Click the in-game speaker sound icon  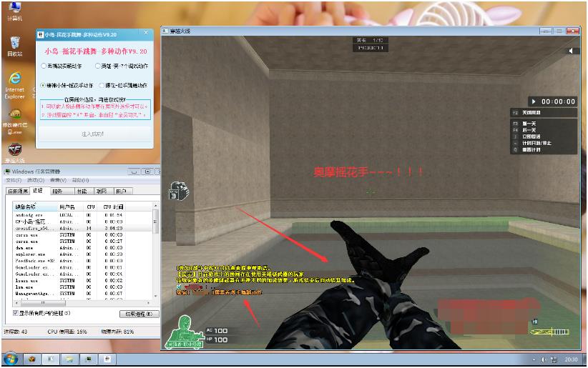point(571,51)
